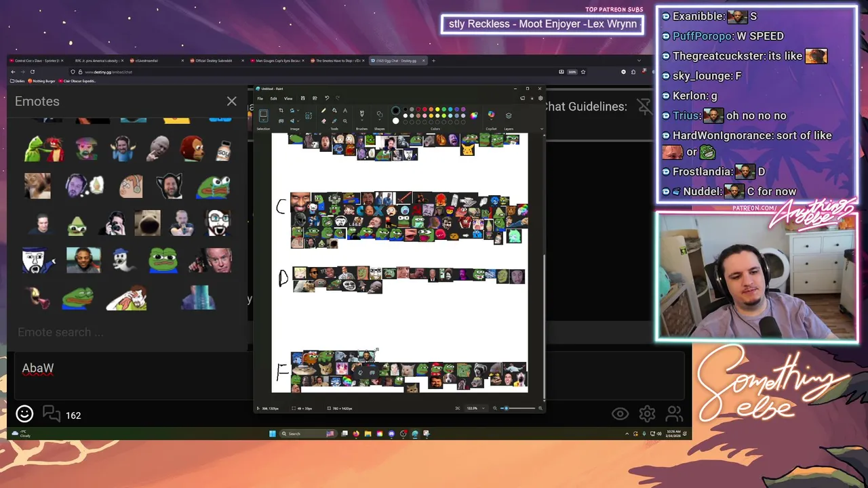Open chat settings gear icon
This screenshot has height=488, width=868.
click(x=647, y=413)
